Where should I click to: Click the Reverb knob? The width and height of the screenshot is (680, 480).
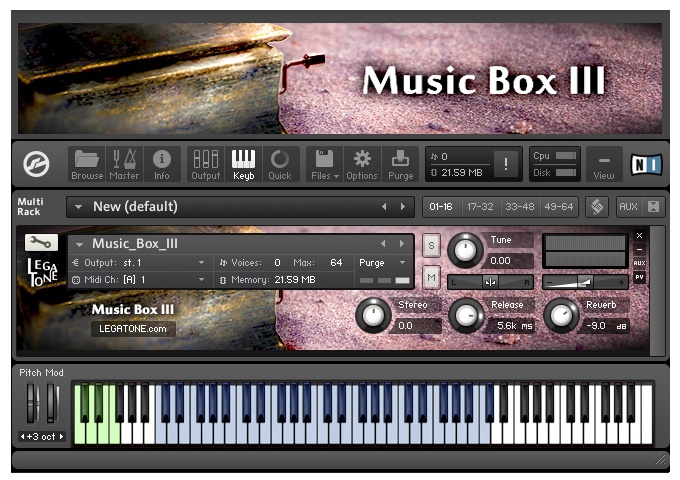[x=561, y=315]
